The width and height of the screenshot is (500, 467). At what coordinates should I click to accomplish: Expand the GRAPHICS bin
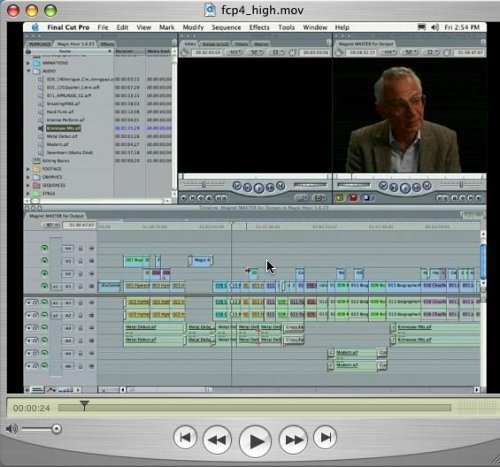click(x=28, y=177)
